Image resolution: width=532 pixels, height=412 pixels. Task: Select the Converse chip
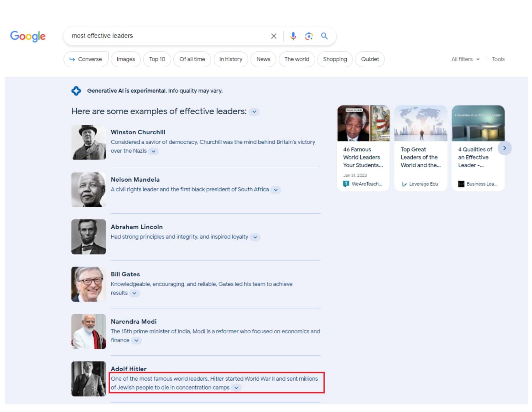(86, 59)
